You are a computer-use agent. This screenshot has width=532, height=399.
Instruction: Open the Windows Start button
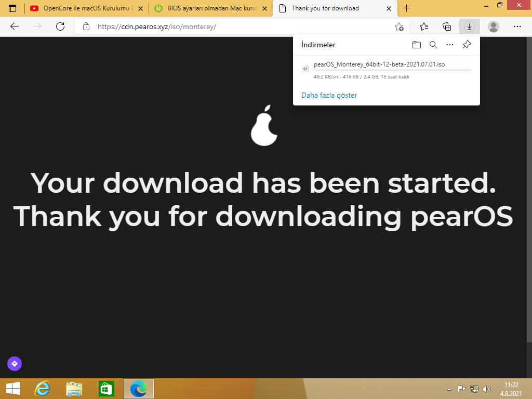pyautogui.click(x=13, y=389)
